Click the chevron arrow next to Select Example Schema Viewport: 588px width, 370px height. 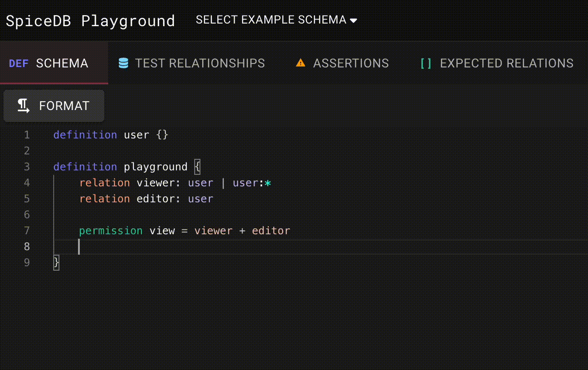tap(353, 20)
